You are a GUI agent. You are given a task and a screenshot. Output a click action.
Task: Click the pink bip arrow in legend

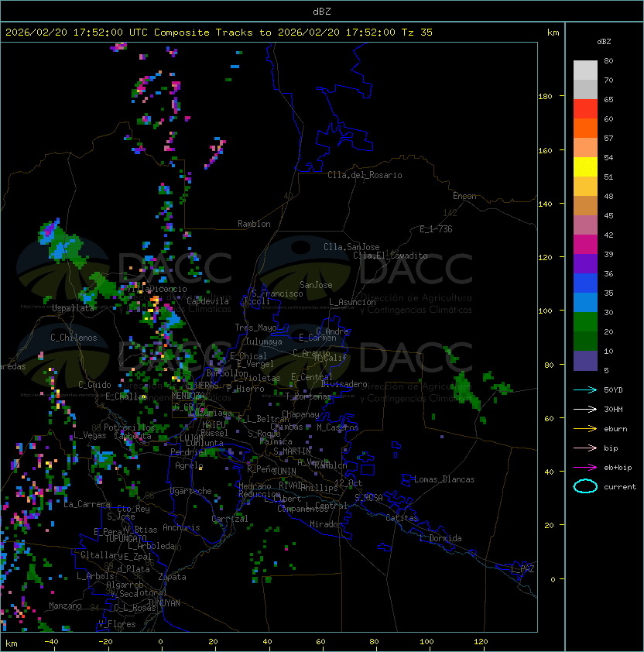[x=585, y=448]
